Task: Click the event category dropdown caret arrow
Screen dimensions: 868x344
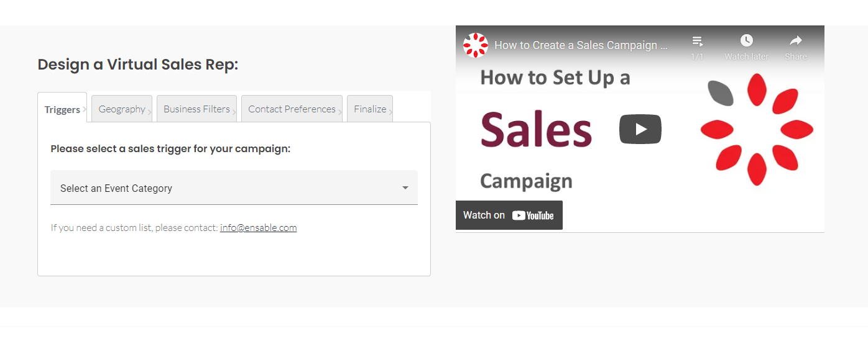Action: click(405, 188)
